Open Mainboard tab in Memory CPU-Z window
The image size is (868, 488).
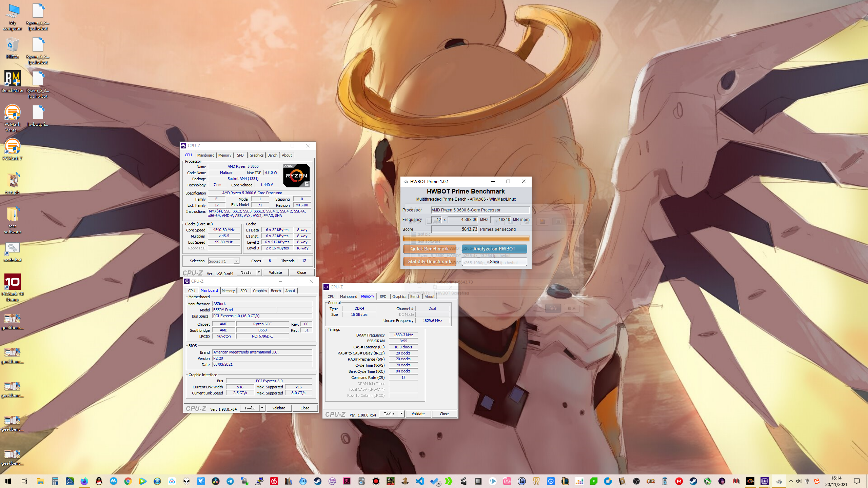pos(348,296)
